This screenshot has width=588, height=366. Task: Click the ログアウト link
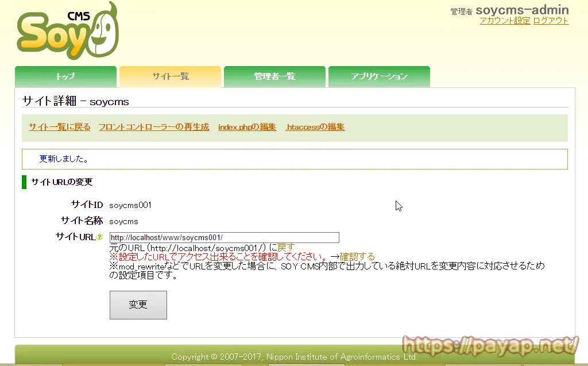coord(551,21)
